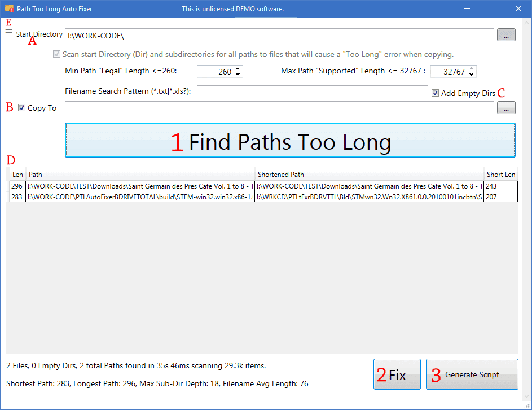
Task: Click the down arrow on Max Path Supported Length
Action: pyautogui.click(x=471, y=74)
